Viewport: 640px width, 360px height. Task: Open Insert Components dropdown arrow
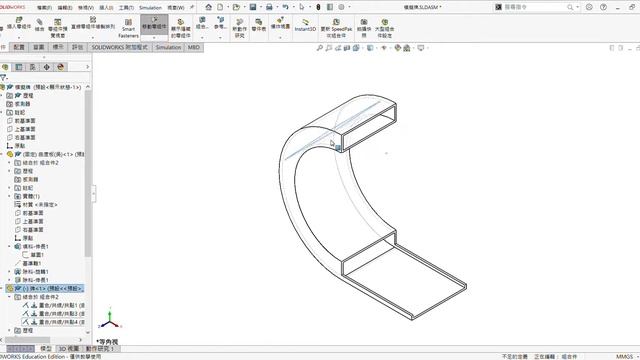(19, 38)
